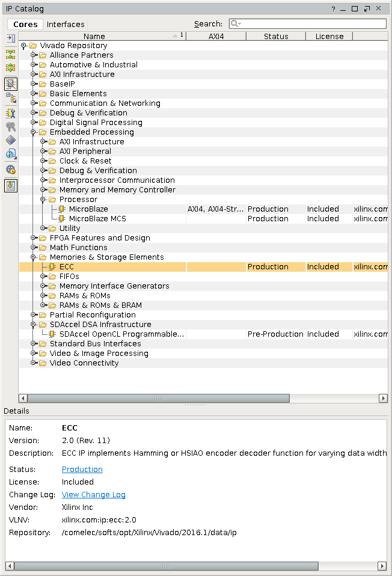Open the View Change Log link
Viewport: 392px width, 576px height.
pos(93,495)
